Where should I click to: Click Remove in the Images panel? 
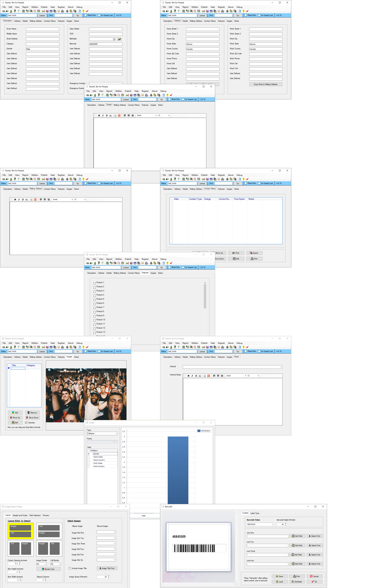tap(32, 413)
